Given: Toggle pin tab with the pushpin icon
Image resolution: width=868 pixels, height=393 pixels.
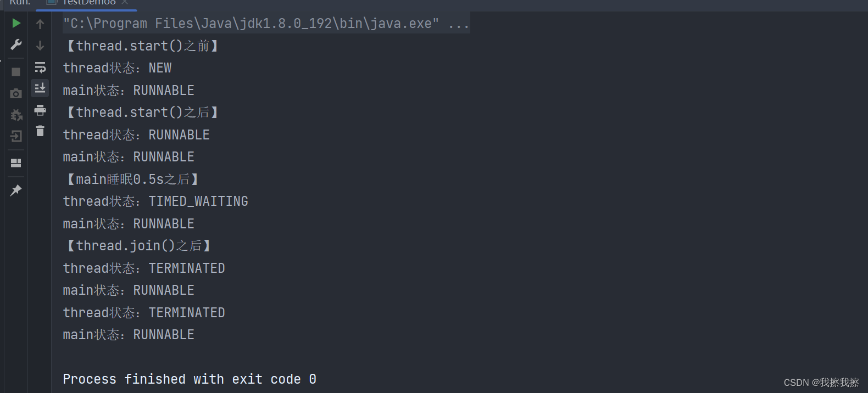Looking at the screenshot, I should (16, 190).
